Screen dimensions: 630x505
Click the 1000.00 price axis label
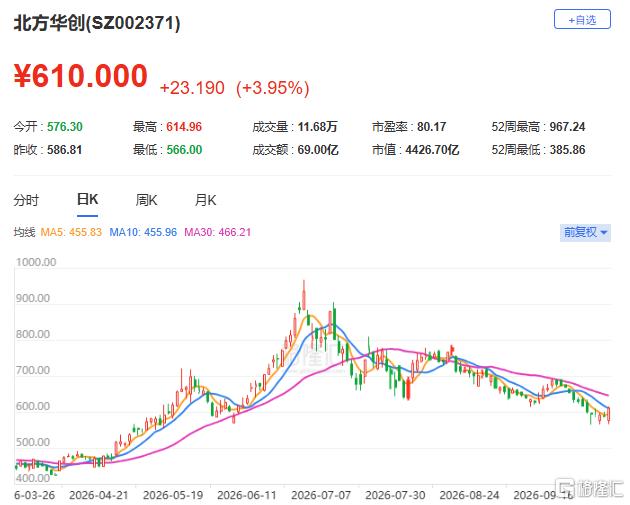pos(36,262)
